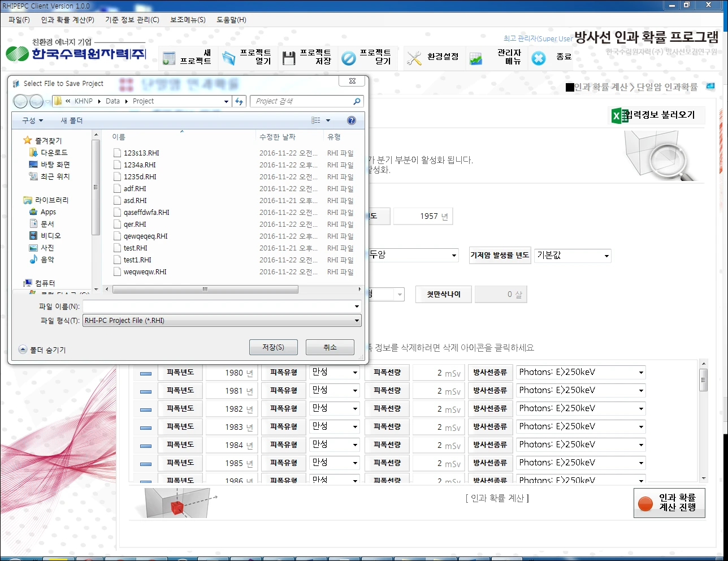728x561 pixels.
Task: Select file qaseffdwfa.RHI
Action: 146,213
